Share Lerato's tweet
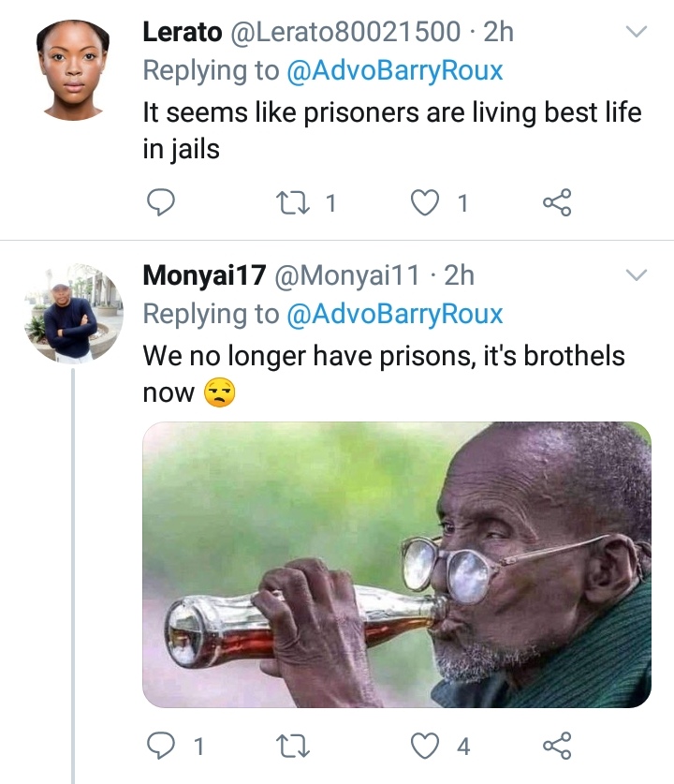 [x=557, y=202]
